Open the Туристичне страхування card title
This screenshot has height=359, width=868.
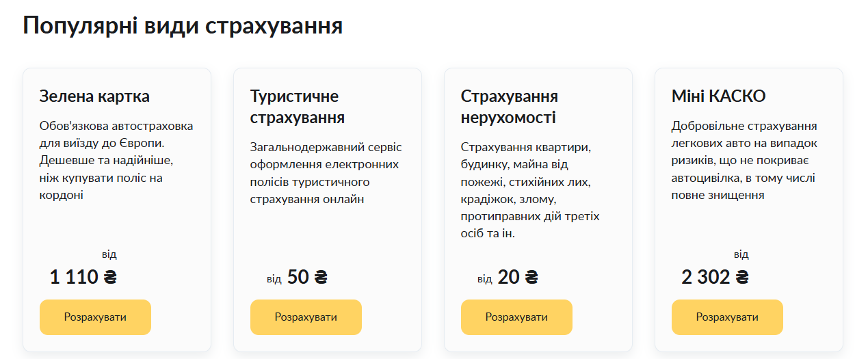click(298, 107)
